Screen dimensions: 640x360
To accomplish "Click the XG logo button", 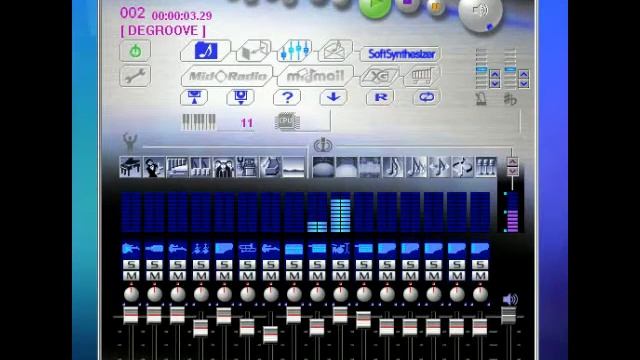I will tap(379, 76).
